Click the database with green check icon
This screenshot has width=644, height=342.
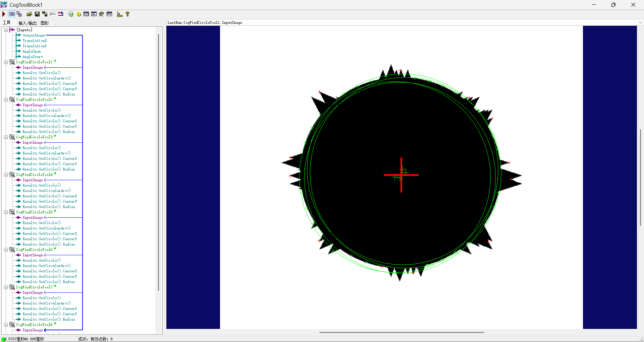[71, 14]
